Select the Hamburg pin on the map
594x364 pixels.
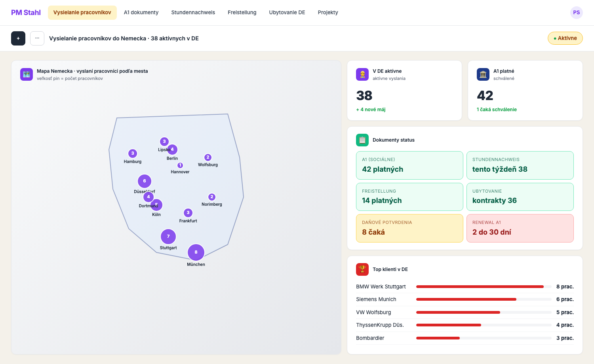pyautogui.click(x=133, y=154)
